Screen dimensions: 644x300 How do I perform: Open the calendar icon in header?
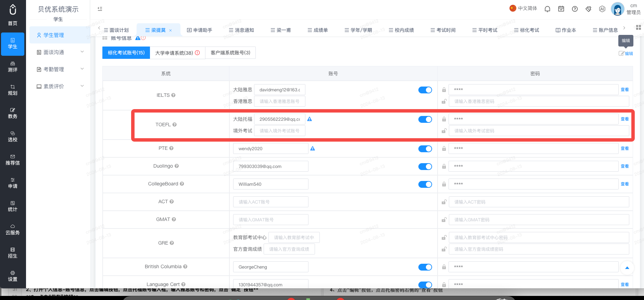[x=561, y=9]
